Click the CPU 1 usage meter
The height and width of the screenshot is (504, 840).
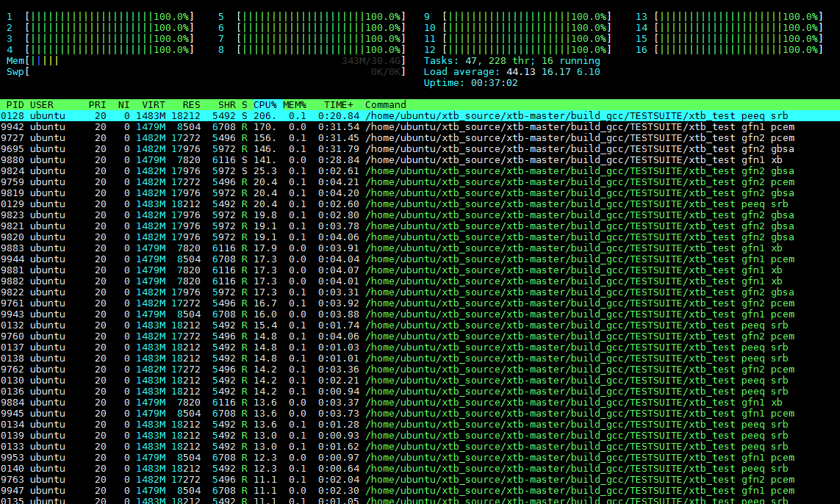[100, 17]
